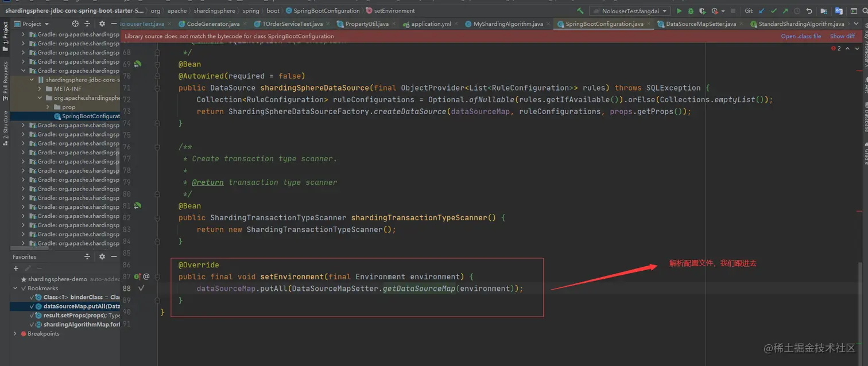
Task: Close the SpringBootConfiguration.java tab
Action: tap(648, 24)
